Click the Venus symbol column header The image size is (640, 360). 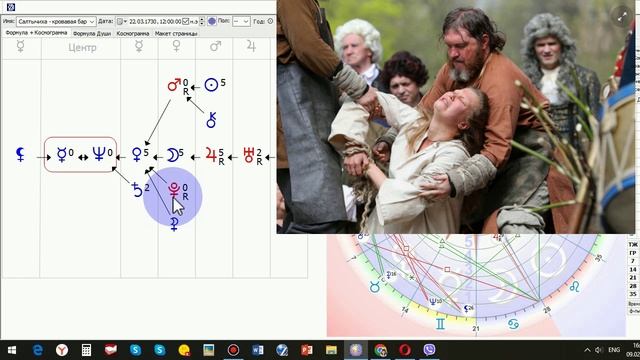click(176, 47)
